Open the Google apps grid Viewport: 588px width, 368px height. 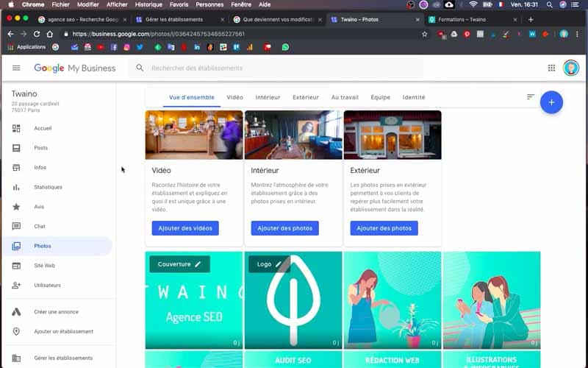point(551,68)
